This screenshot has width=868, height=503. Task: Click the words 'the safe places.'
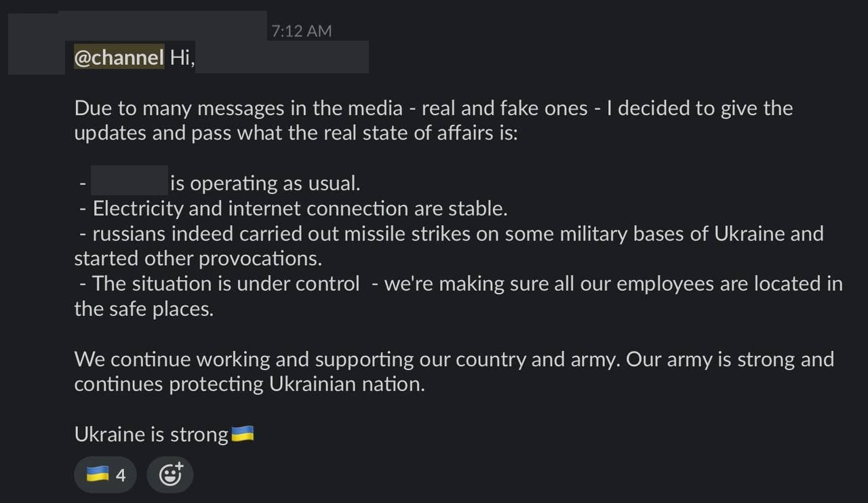(x=144, y=308)
